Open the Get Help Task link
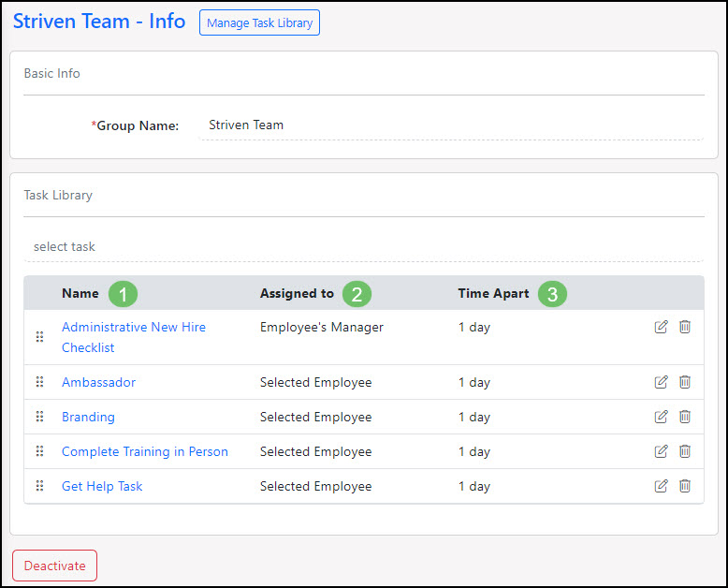728x588 pixels. click(x=102, y=486)
